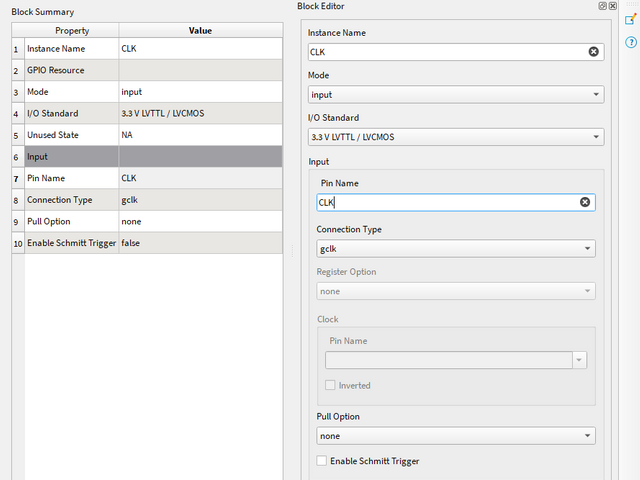Image resolution: width=640 pixels, height=480 pixels.
Task: Enable the Schmitt Trigger checkbox
Action: pyautogui.click(x=321, y=461)
